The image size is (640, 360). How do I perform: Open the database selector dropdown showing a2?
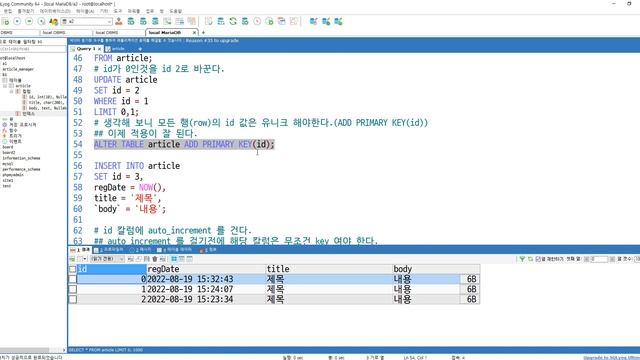(87, 21)
